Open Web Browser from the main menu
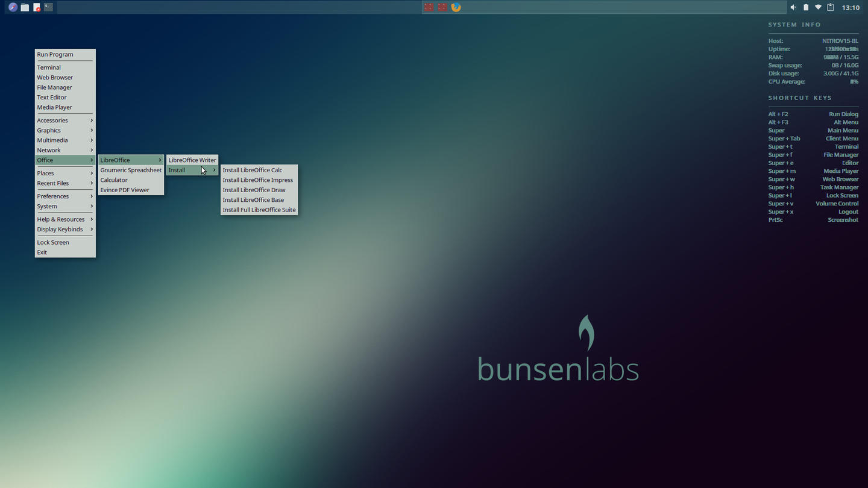The height and width of the screenshot is (488, 868). [x=65, y=78]
